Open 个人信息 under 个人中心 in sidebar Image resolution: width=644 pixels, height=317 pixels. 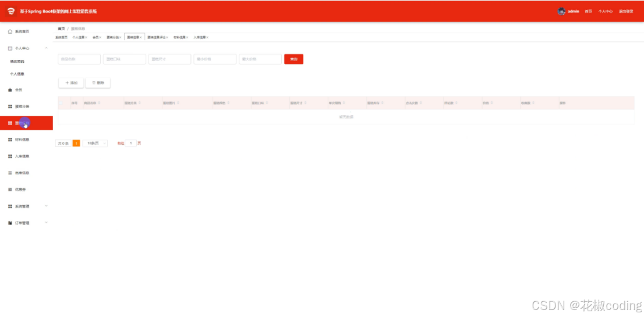coord(17,74)
